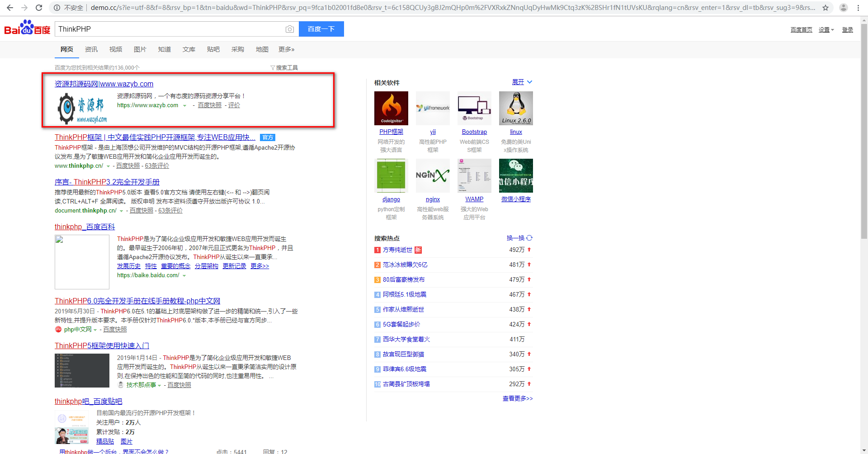Open the Linux penguin thumbnail
868x454 pixels.
tap(516, 108)
